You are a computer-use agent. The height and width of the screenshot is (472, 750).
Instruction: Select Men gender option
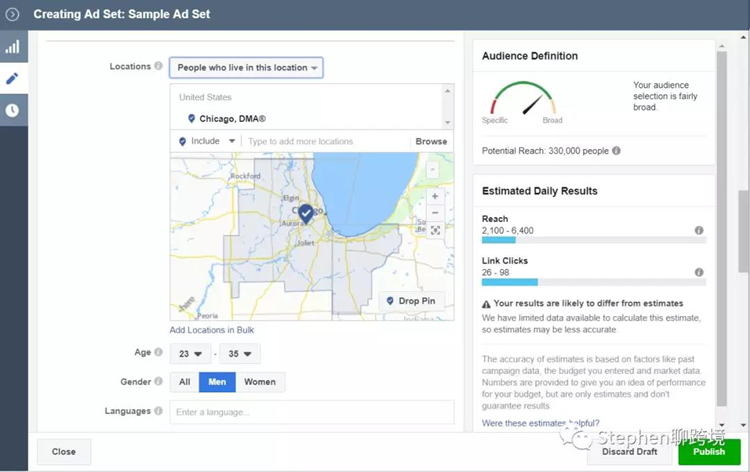[x=215, y=382]
